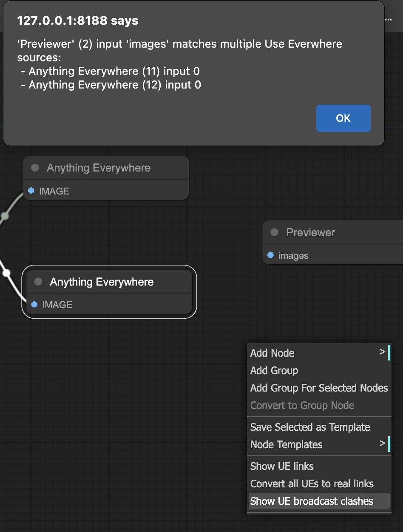The image size is (403, 532).
Task: Click OK in the alert dialog
Action: pos(343,118)
